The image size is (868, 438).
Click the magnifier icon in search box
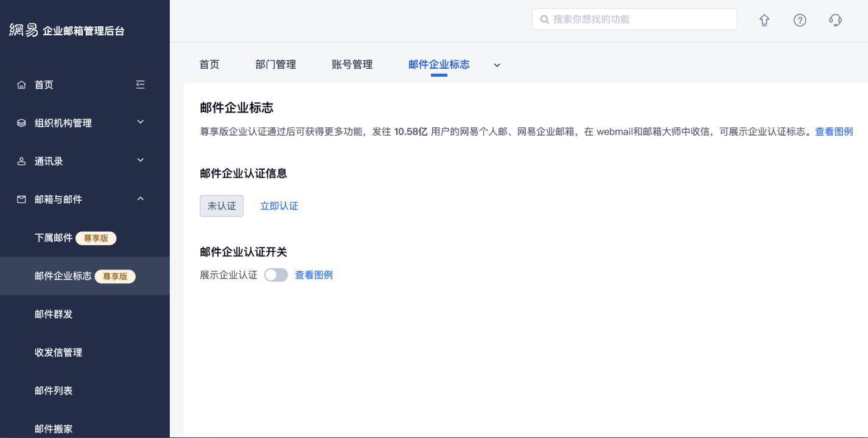(544, 19)
